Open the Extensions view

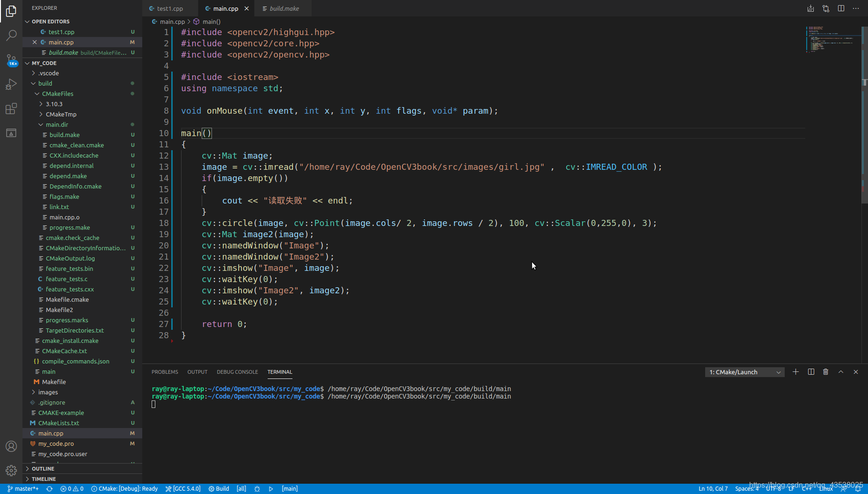pos(11,109)
